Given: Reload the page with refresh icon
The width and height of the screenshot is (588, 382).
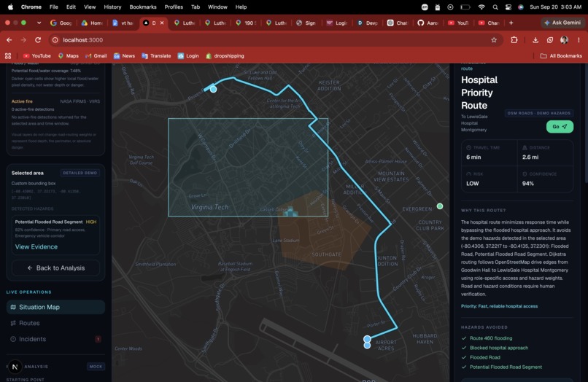Looking at the screenshot, I should (x=38, y=40).
